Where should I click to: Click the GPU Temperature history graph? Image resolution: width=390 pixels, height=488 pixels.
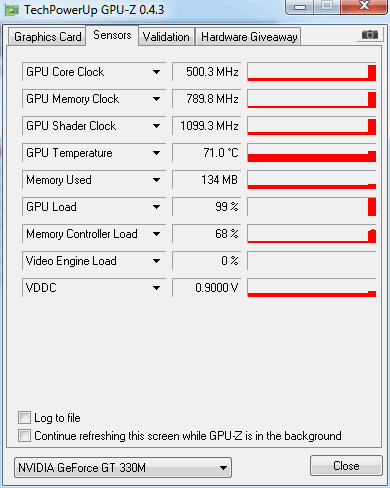[x=312, y=153]
